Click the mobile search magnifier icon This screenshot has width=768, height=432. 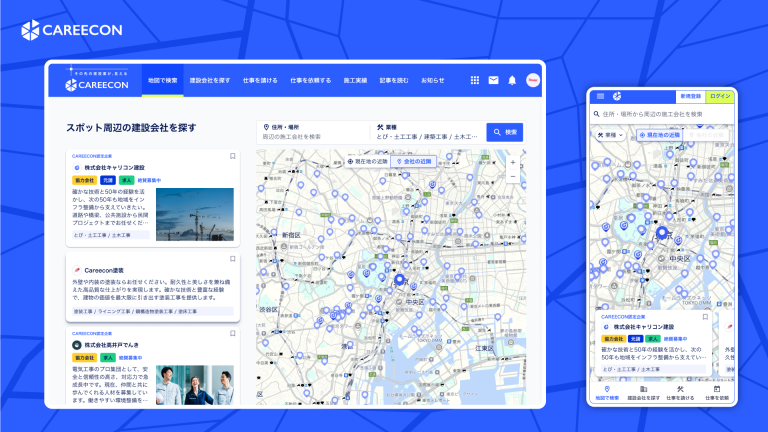[x=597, y=114]
